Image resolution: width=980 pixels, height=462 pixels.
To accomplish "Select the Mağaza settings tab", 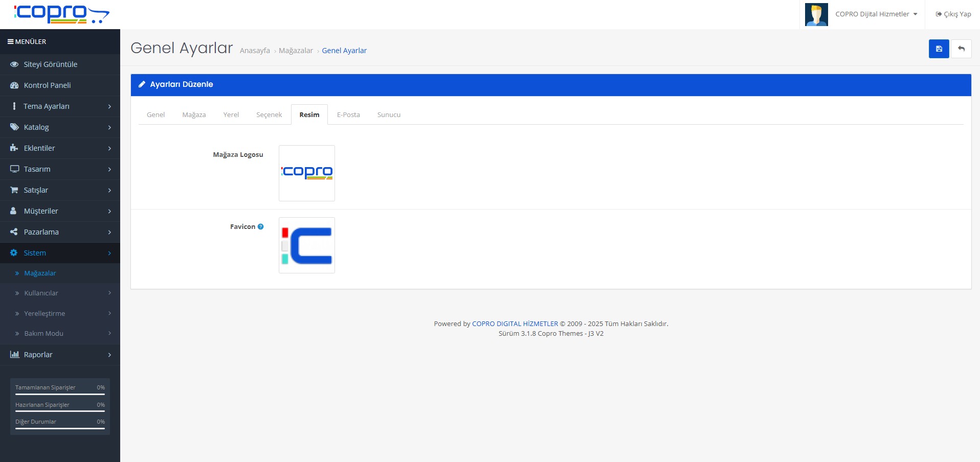I will coord(194,115).
